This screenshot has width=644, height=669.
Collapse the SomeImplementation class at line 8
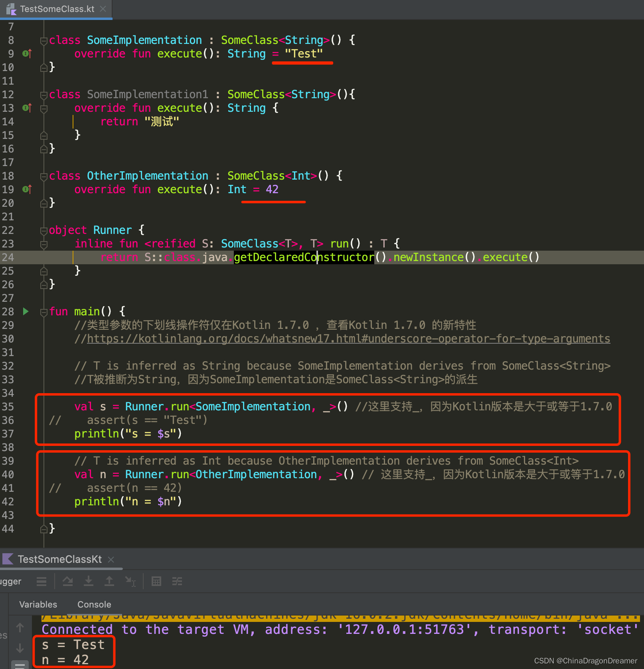[x=44, y=40]
